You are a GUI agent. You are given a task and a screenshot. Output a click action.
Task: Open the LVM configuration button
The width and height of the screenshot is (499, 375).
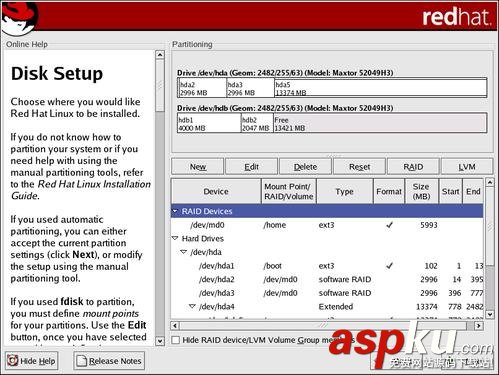tap(467, 167)
